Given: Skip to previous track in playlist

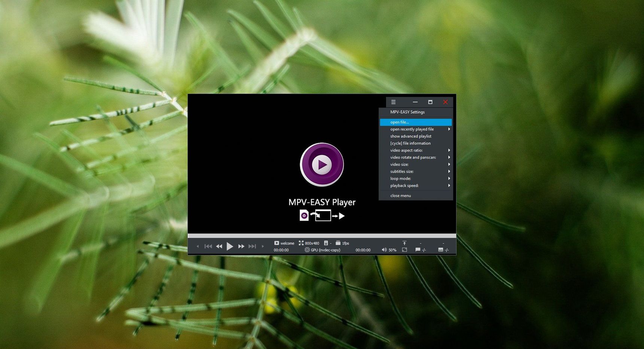Looking at the screenshot, I should tap(208, 246).
